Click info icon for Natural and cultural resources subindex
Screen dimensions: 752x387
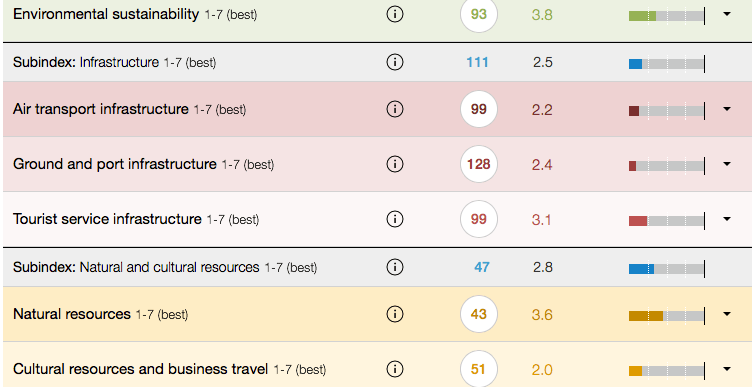(394, 267)
